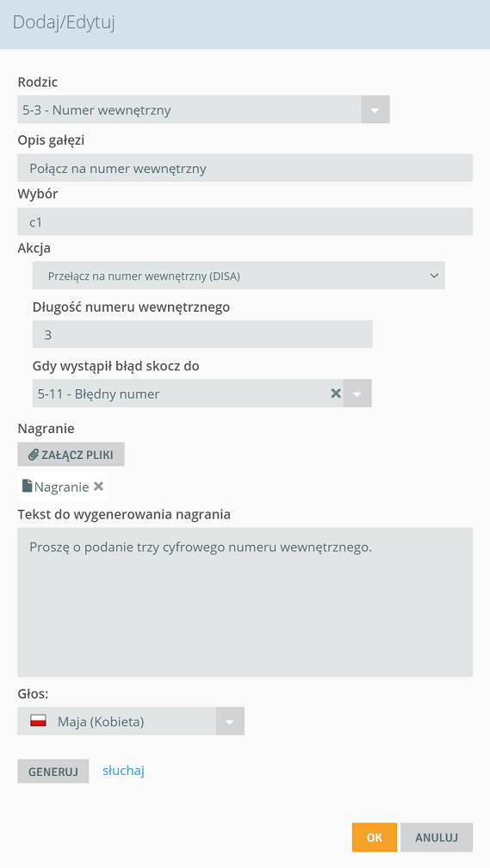Expand the Głos voice dropdown arrow

point(230,722)
